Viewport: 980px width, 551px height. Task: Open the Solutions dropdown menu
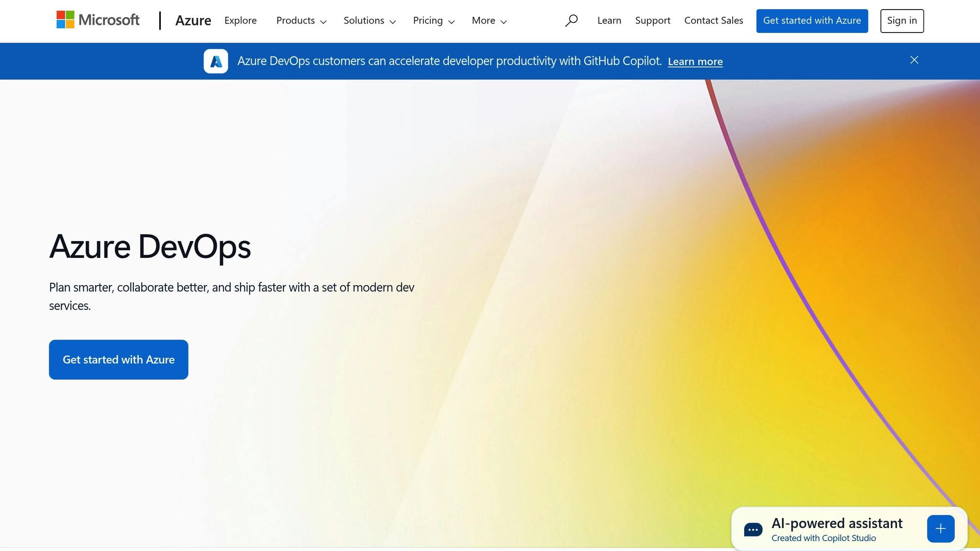click(x=370, y=21)
